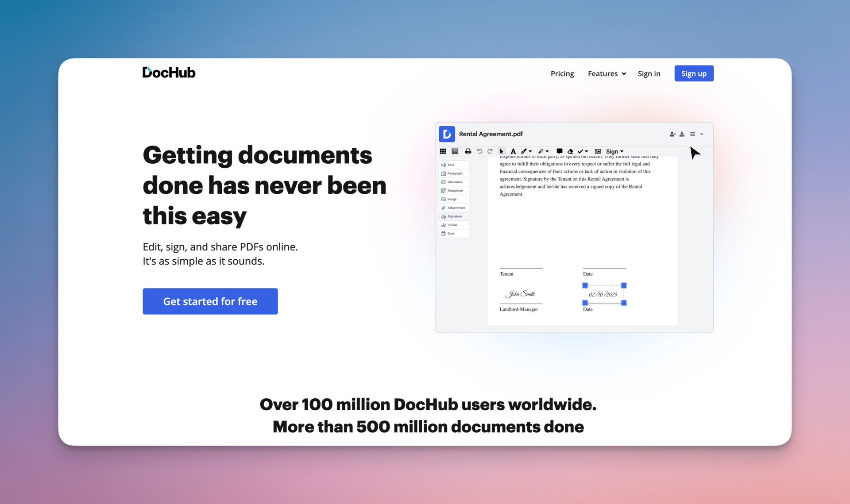Click the insert image toolbar icon
The width and height of the screenshot is (850, 504).
pyautogui.click(x=598, y=151)
